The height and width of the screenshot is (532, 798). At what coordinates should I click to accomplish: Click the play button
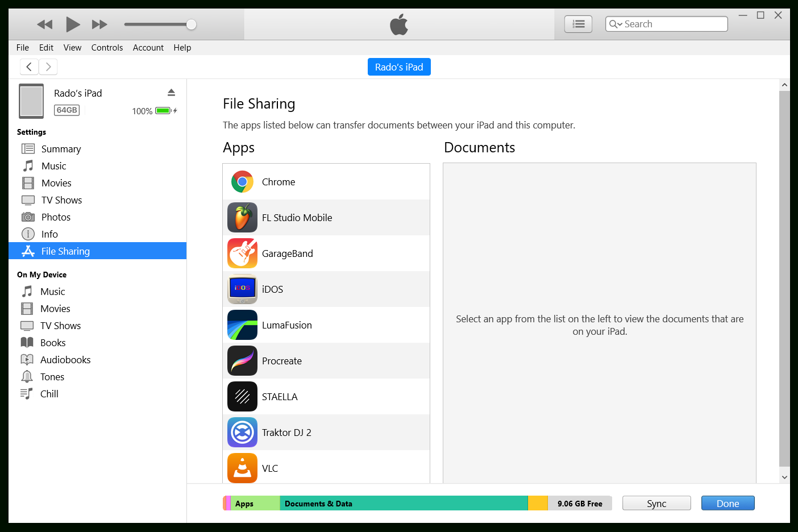(73, 24)
